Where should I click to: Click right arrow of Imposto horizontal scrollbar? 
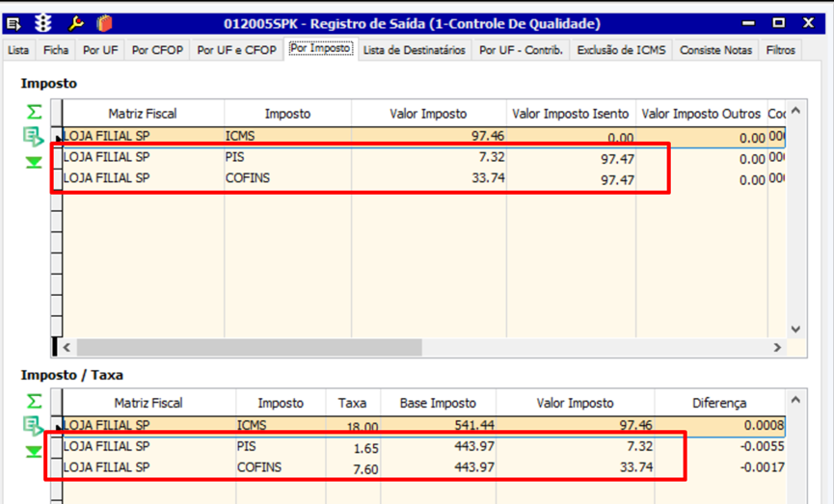(x=777, y=347)
